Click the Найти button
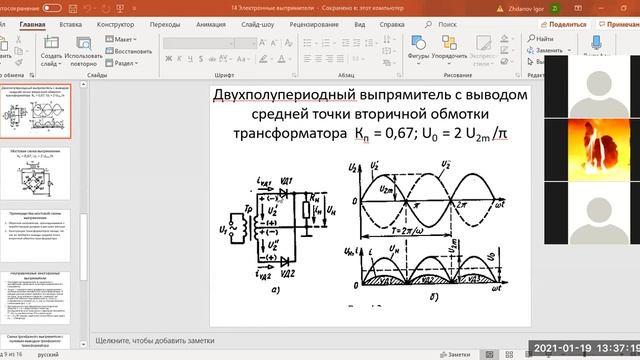The width and height of the screenshot is (640, 360). (x=540, y=39)
